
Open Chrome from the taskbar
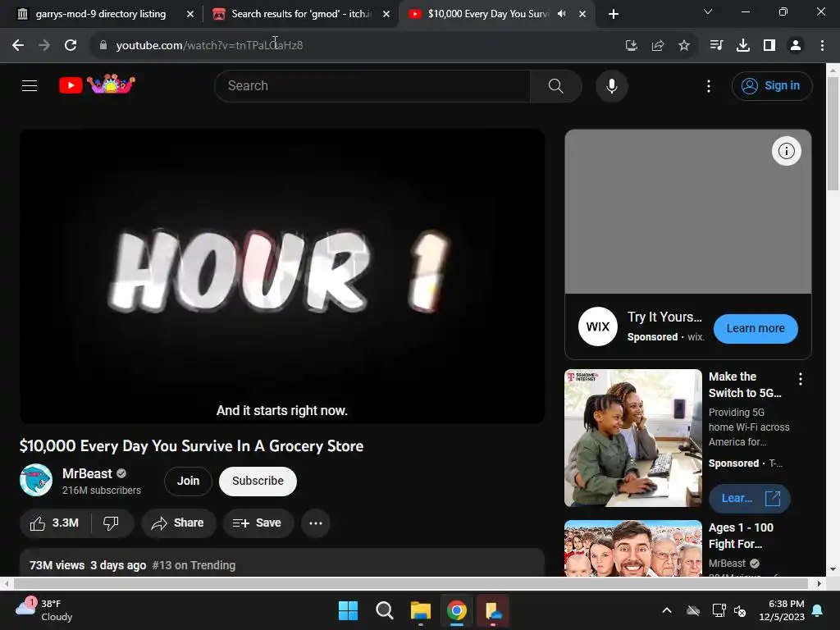[456, 610]
